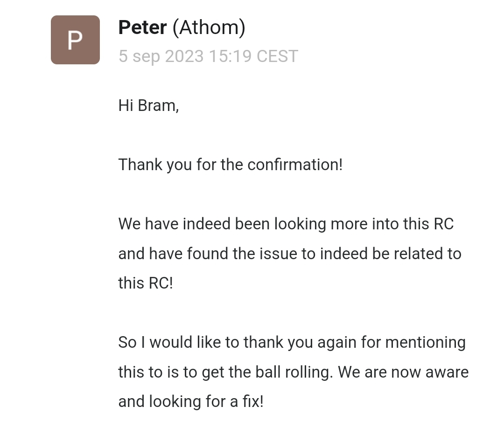Viewport: 504px width, 448px height.
Task: Click the "this RC!" line
Action: coord(146,283)
